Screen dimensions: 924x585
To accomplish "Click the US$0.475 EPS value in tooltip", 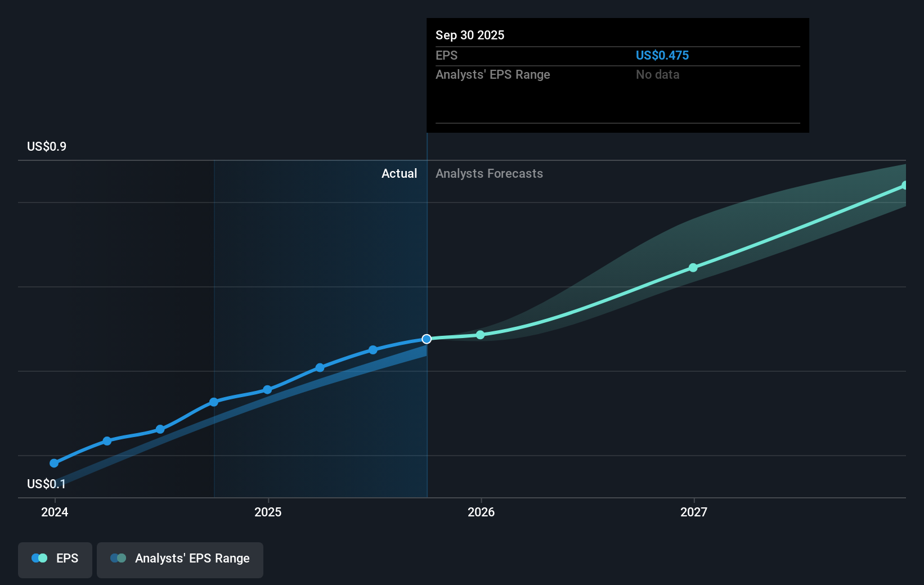I will [x=662, y=55].
